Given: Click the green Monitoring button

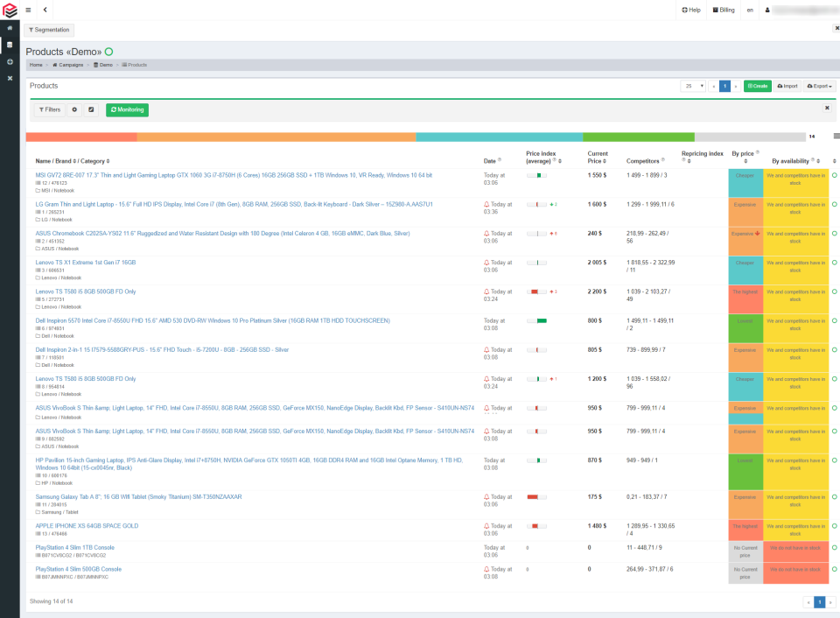Looking at the screenshot, I should (128, 110).
